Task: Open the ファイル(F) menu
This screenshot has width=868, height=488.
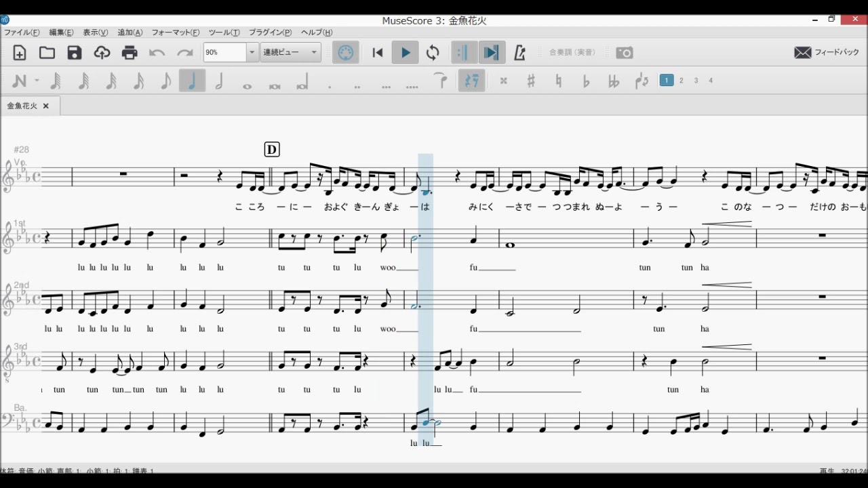Action: (x=22, y=33)
